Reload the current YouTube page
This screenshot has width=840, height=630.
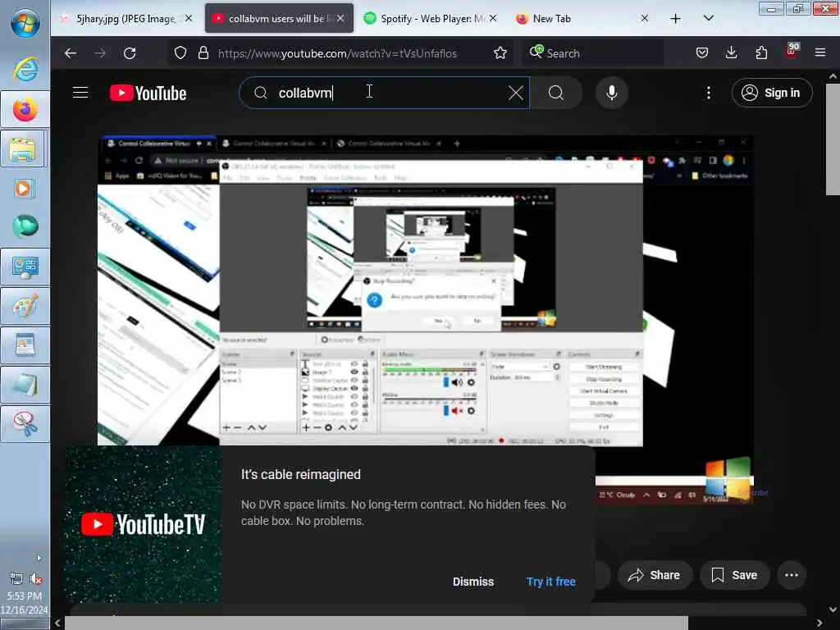coord(130,53)
